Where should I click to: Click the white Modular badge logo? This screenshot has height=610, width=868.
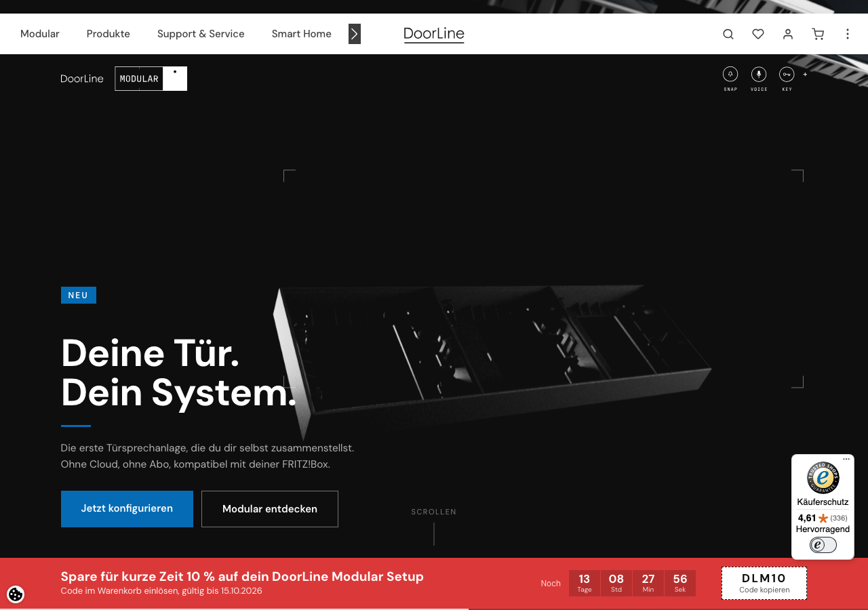151,79
